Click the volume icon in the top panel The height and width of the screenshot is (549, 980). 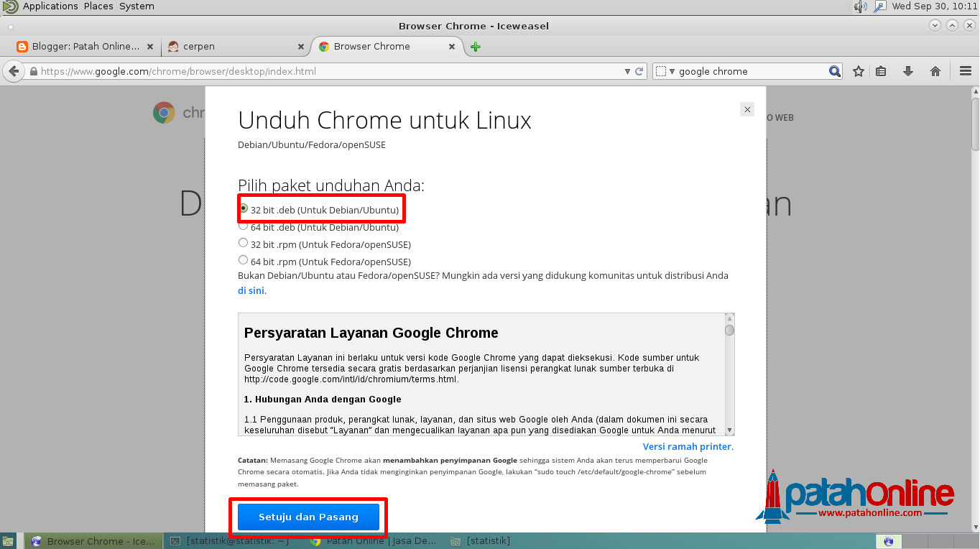tap(861, 6)
